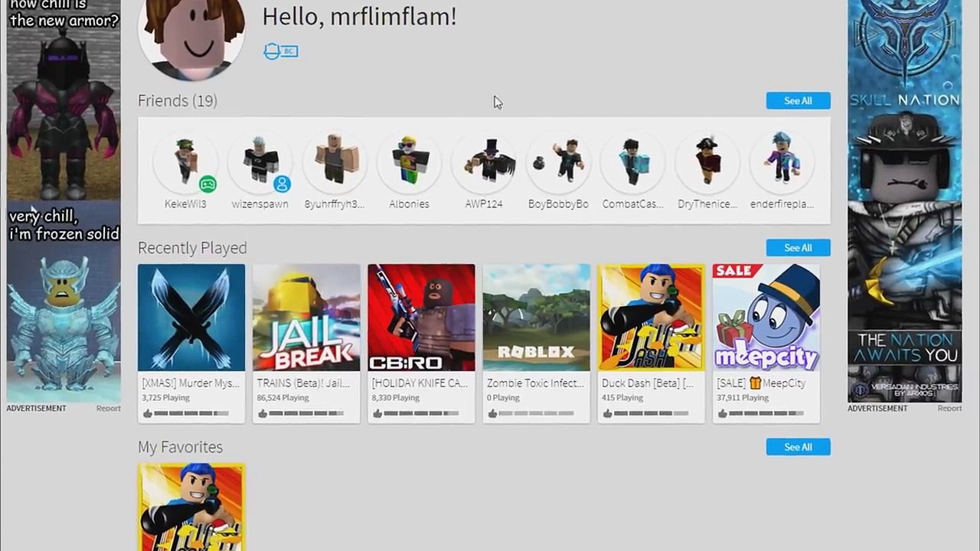This screenshot has width=980, height=551.
Task: Click the 'TRAINS (Beta)! Jail...' game title
Action: click(x=303, y=383)
